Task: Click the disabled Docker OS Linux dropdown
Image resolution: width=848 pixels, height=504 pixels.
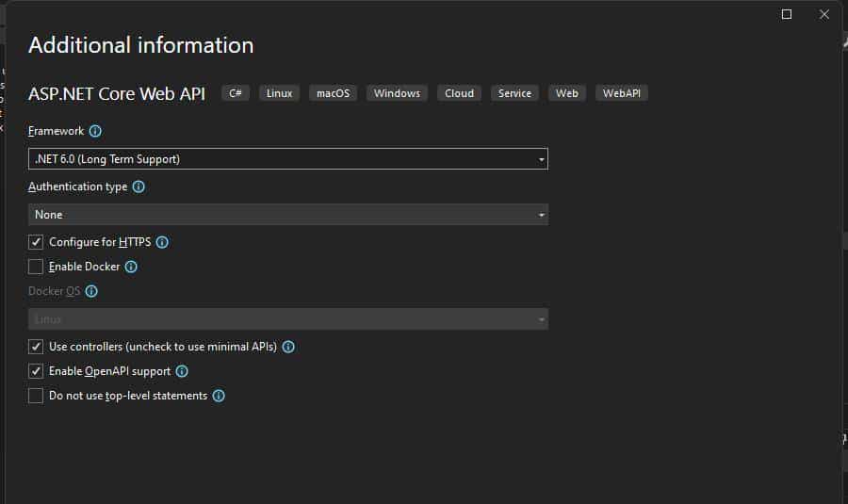Action: click(x=288, y=319)
